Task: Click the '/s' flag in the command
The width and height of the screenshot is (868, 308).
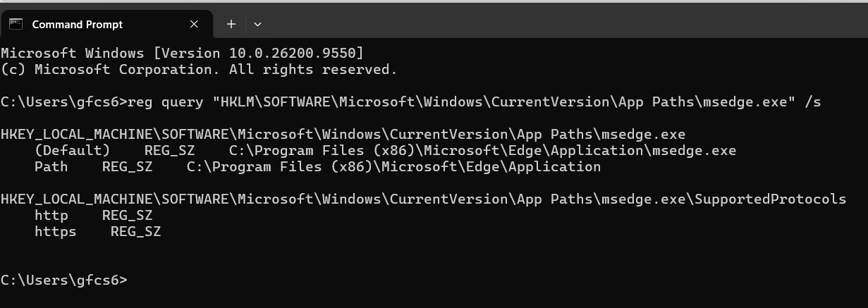Action: pyautogui.click(x=812, y=102)
